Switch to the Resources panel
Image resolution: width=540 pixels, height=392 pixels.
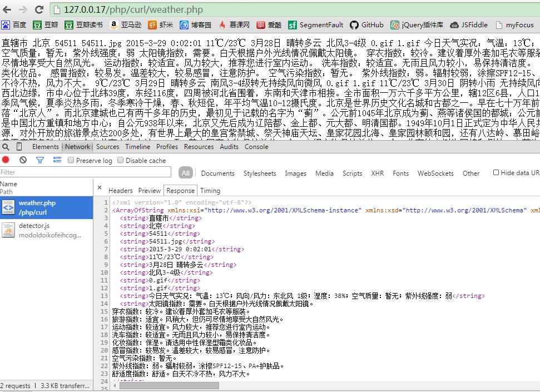coord(199,147)
